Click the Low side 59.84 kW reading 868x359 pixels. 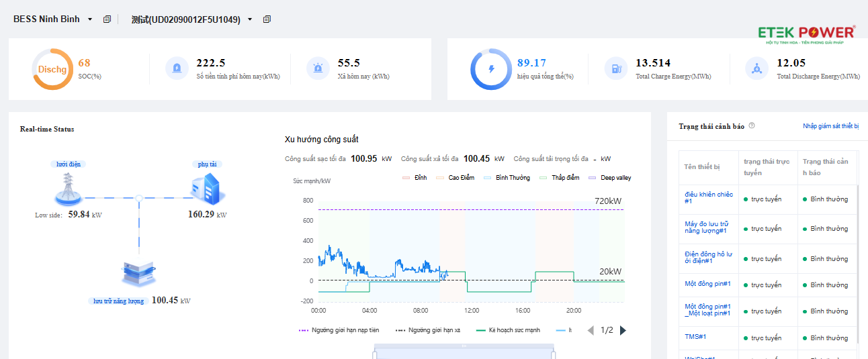click(69, 215)
